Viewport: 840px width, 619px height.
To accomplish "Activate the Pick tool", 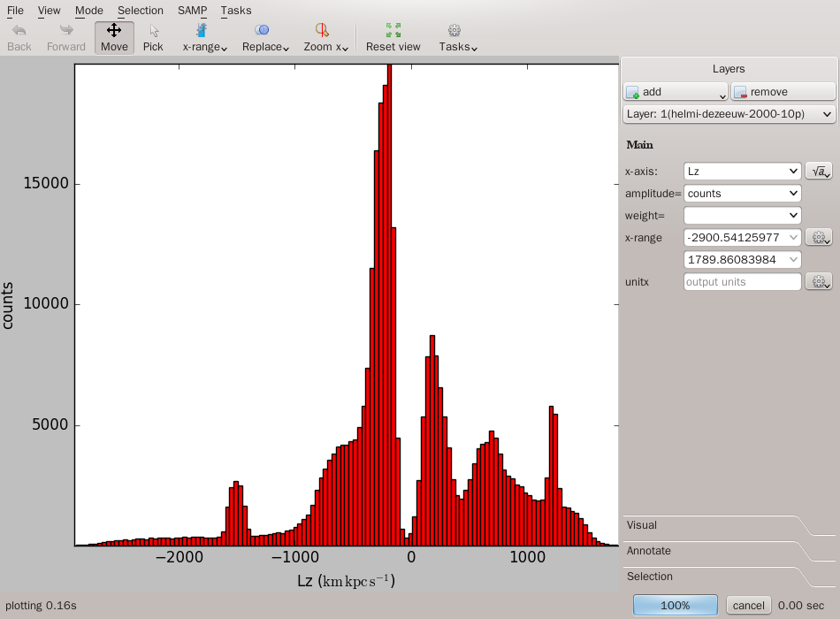I will click(x=153, y=38).
